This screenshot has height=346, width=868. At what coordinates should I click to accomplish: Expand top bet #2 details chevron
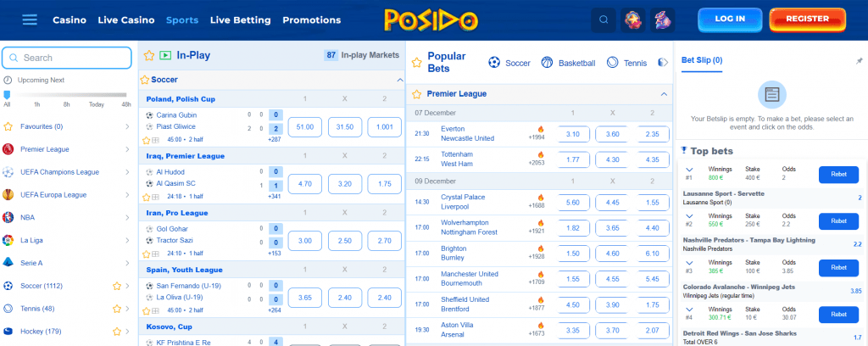point(689,216)
